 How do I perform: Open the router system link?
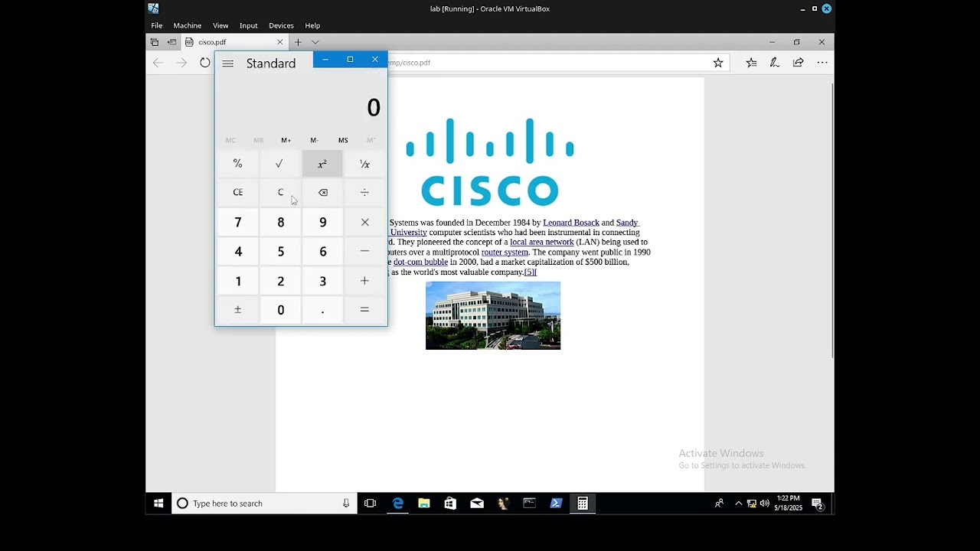[x=505, y=252]
